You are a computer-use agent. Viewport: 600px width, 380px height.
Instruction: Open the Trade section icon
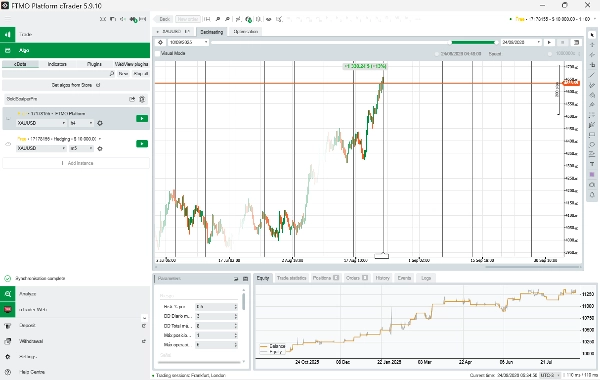click(7, 34)
